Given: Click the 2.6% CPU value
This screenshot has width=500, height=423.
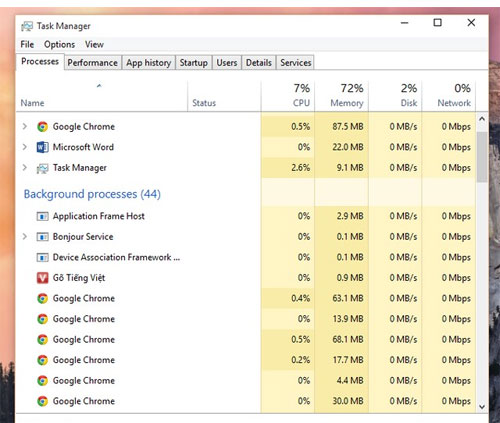Looking at the screenshot, I should click(301, 168).
